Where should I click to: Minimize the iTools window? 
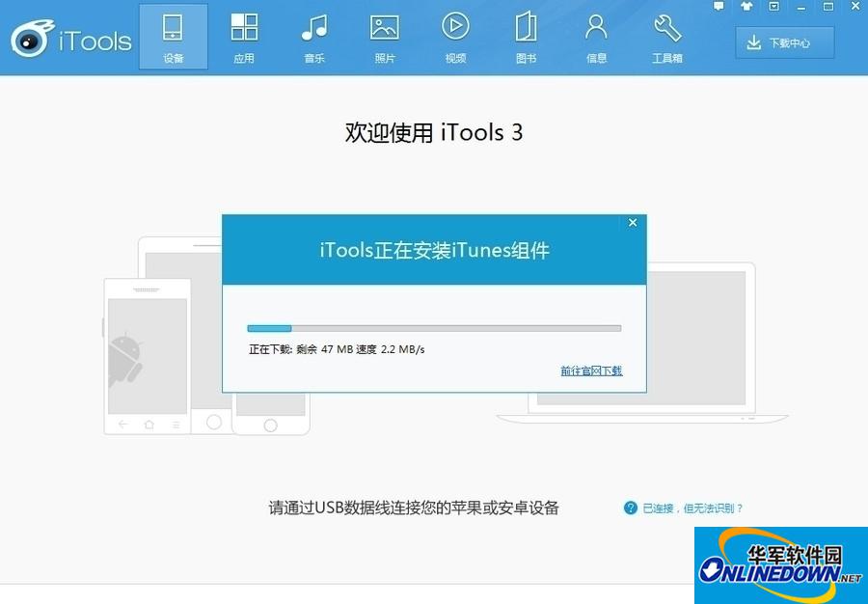pos(801,7)
